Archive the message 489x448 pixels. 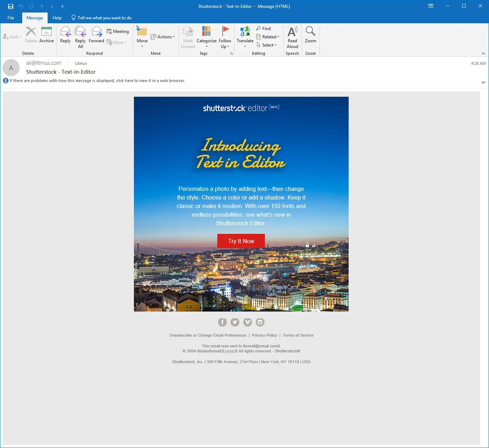47,35
